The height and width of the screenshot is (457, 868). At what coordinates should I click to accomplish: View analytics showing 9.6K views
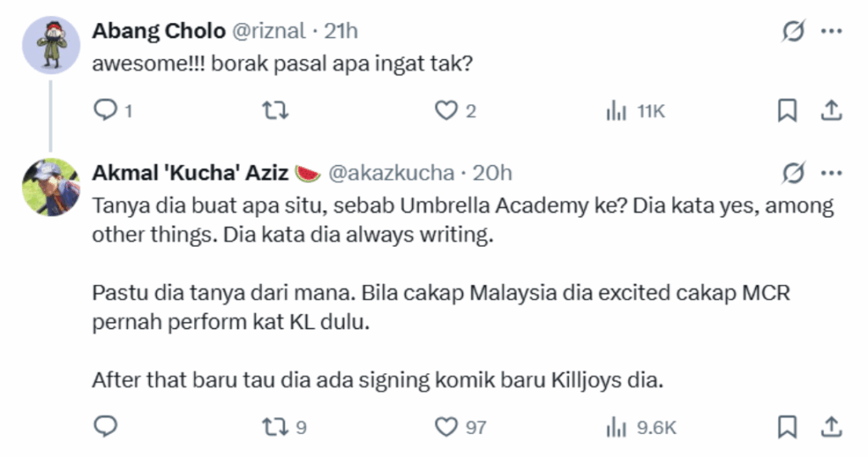(641, 427)
